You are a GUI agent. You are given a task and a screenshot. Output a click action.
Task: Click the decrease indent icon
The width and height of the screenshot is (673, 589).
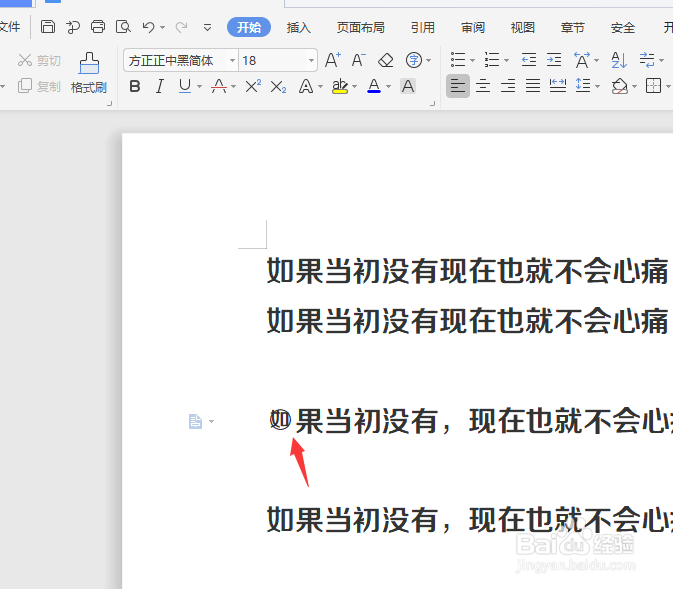tap(529, 60)
